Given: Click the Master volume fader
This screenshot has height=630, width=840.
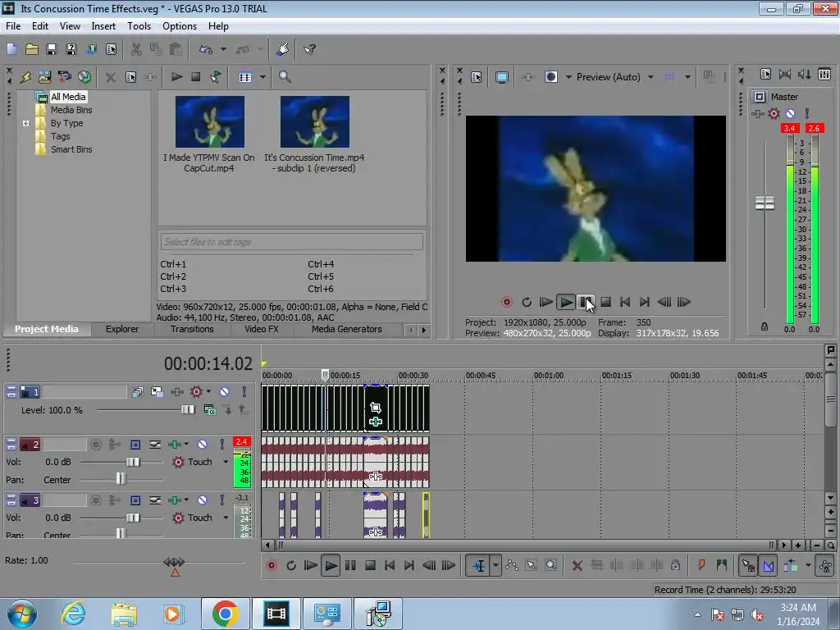Looking at the screenshot, I should click(x=765, y=203).
